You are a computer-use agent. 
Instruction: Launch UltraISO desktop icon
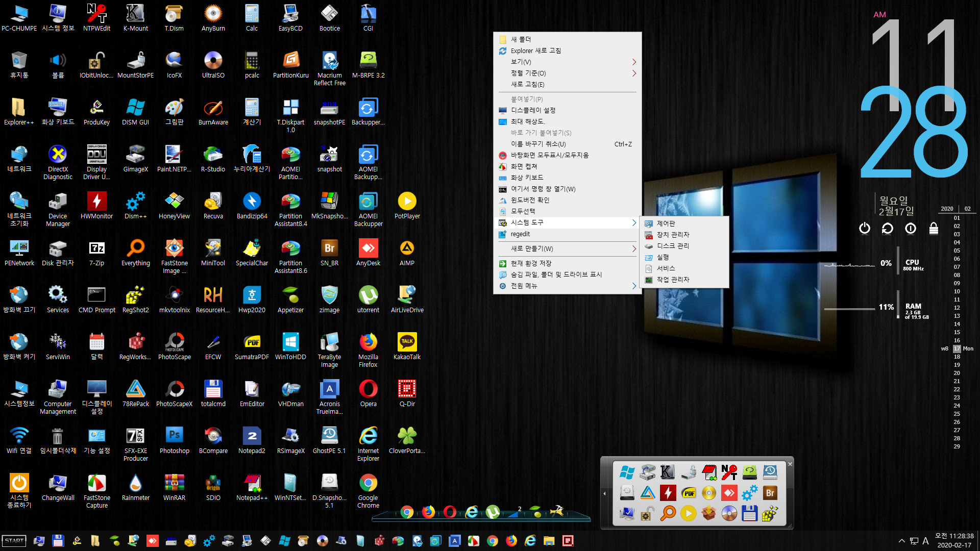213,65
